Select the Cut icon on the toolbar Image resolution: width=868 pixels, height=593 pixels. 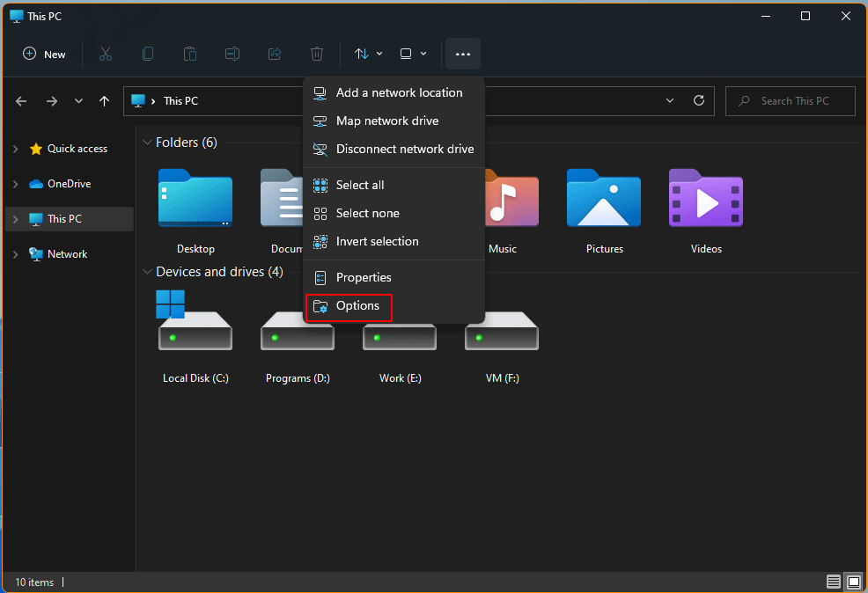point(105,54)
